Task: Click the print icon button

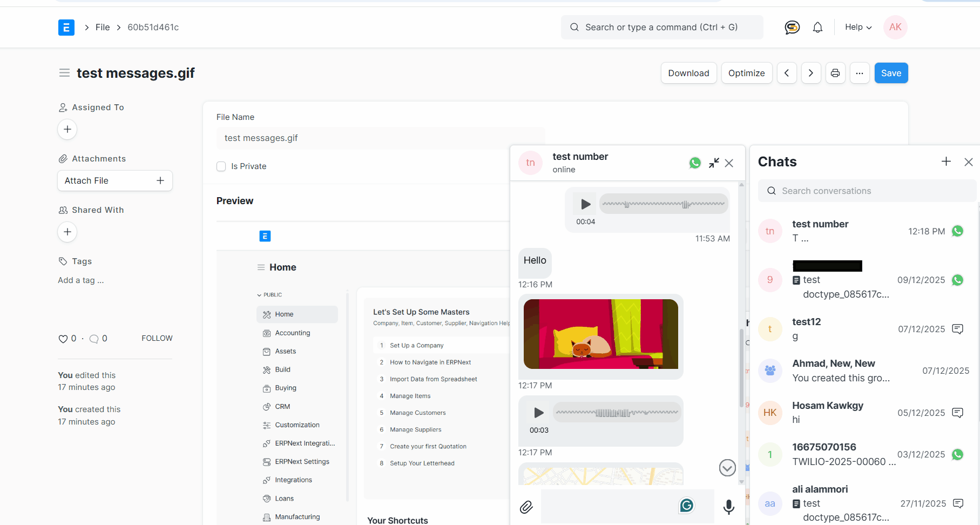Action: pyautogui.click(x=835, y=73)
